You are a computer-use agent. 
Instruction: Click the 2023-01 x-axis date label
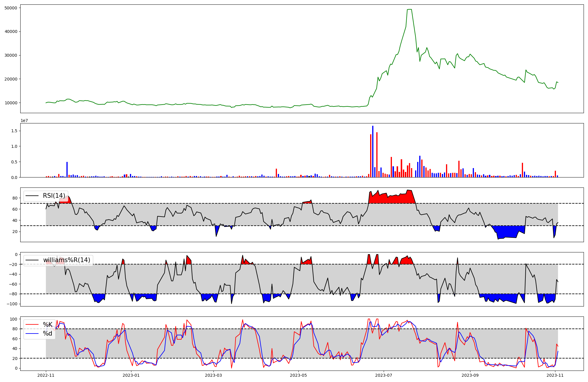[131, 375]
